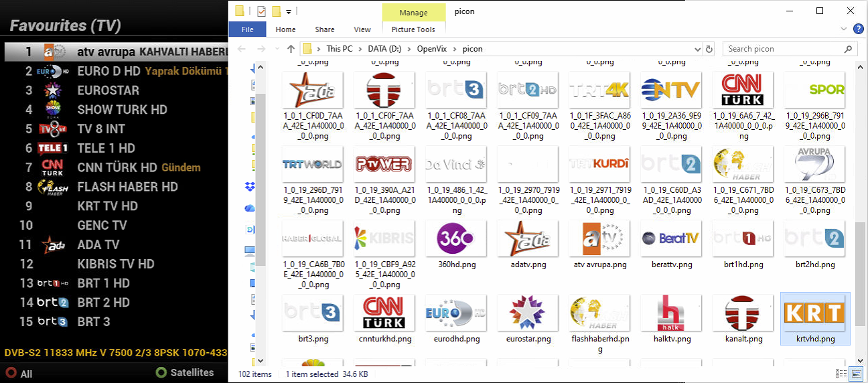The height and width of the screenshot is (383, 868).
Task: Click the selected krtvhd.png file
Action: (815, 319)
